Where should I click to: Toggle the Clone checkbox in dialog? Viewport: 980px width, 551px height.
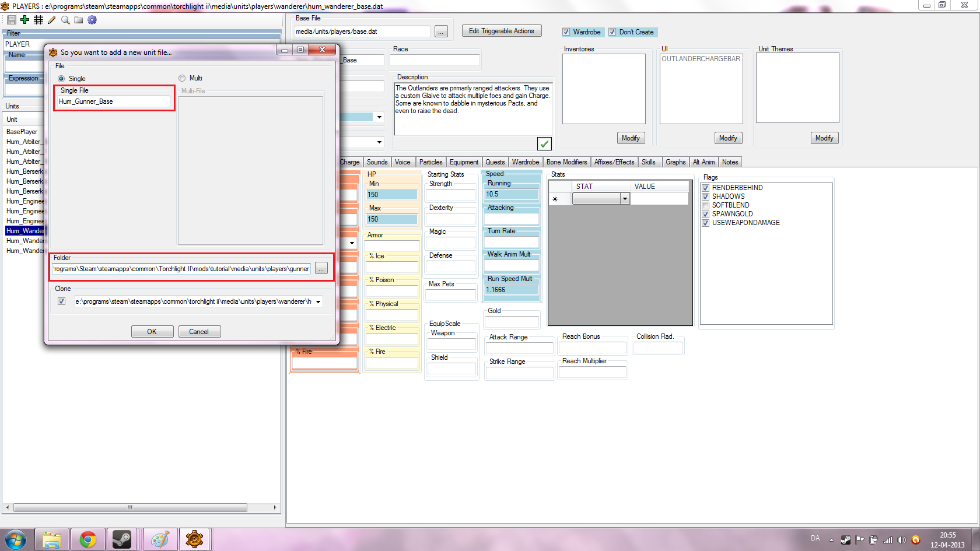coord(61,301)
